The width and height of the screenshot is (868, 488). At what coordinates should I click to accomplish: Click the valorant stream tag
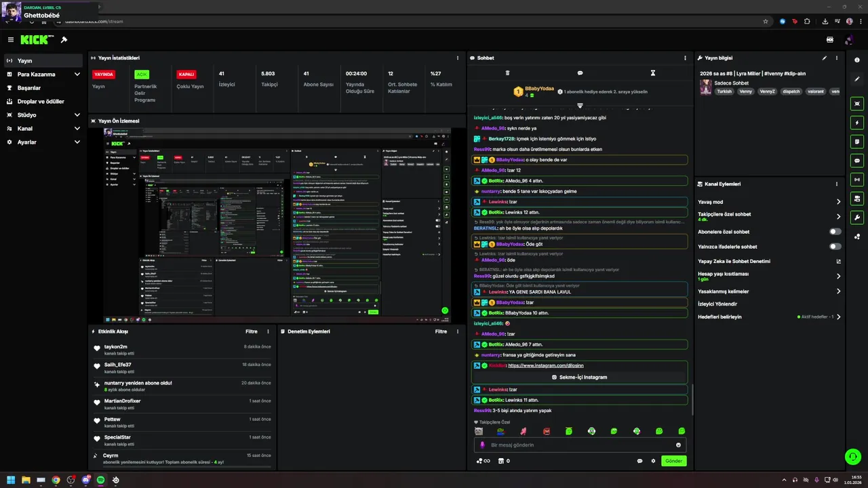tap(816, 91)
